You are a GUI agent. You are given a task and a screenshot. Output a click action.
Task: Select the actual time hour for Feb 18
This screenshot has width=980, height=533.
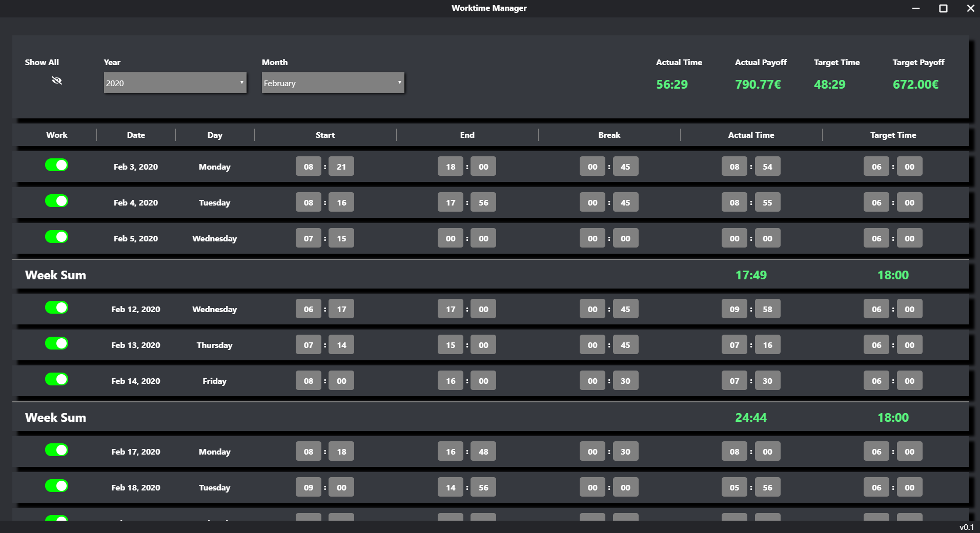tap(734, 487)
